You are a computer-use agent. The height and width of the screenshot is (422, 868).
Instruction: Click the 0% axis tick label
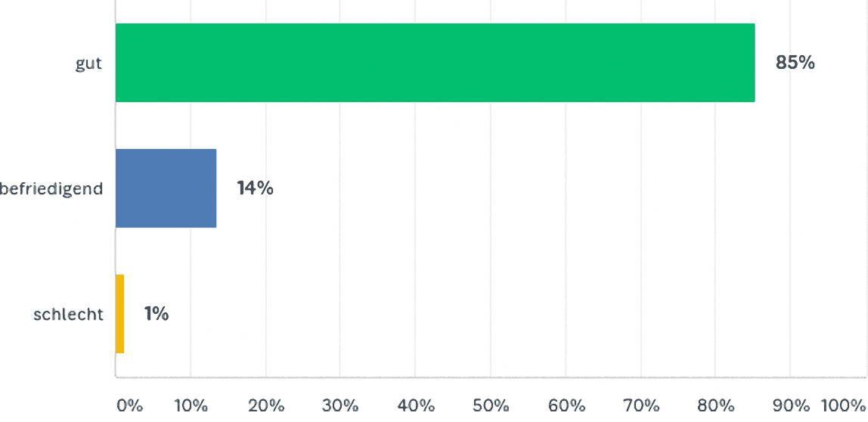point(130,406)
